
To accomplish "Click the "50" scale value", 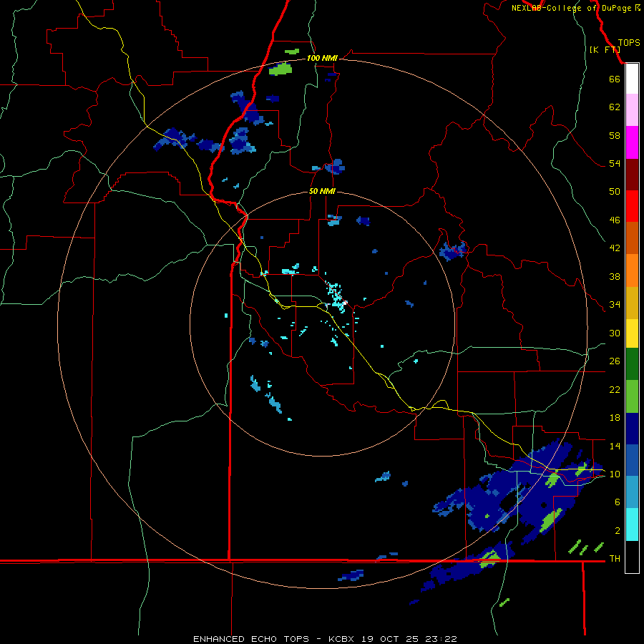I will (x=615, y=191).
